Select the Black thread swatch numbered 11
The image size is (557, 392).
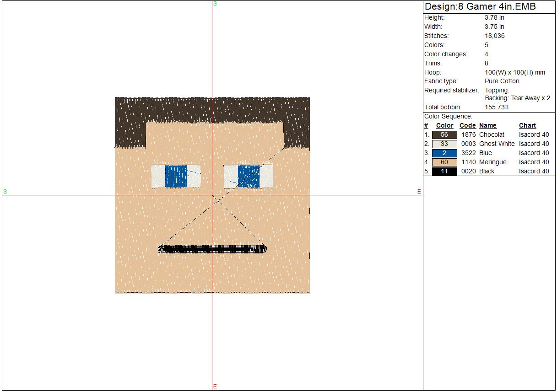(x=444, y=172)
